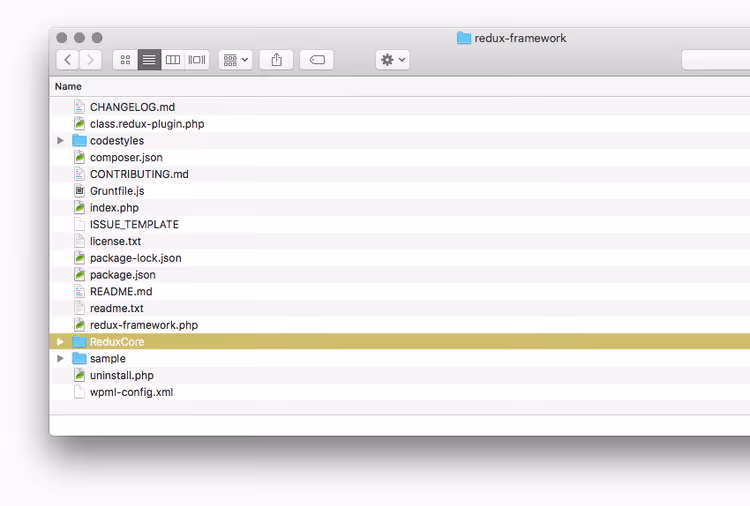This screenshot has height=506, width=750.
Task: Open the Action gear menu
Action: (x=392, y=60)
